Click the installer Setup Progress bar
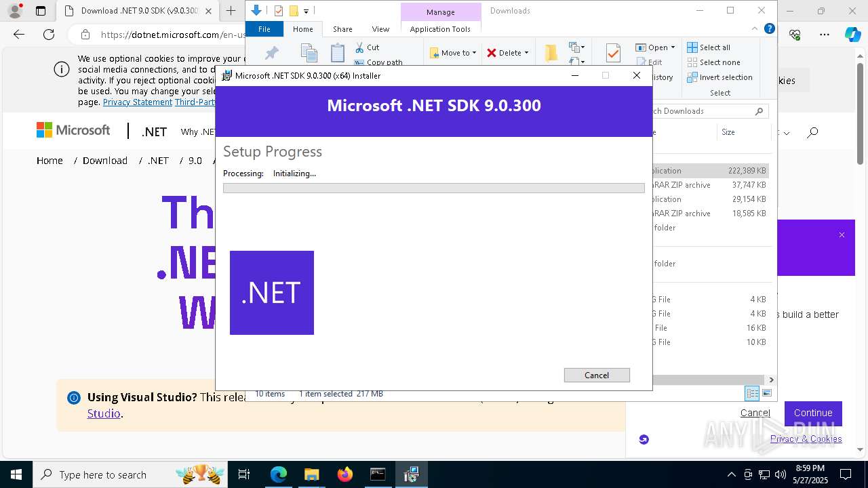This screenshot has height=488, width=868. click(434, 188)
